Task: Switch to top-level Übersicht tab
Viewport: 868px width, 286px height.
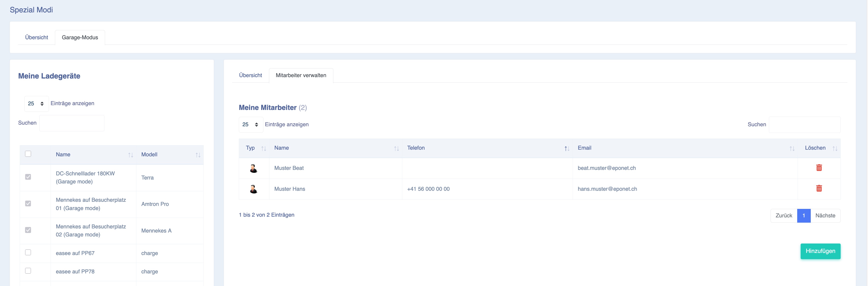Action: (x=36, y=37)
